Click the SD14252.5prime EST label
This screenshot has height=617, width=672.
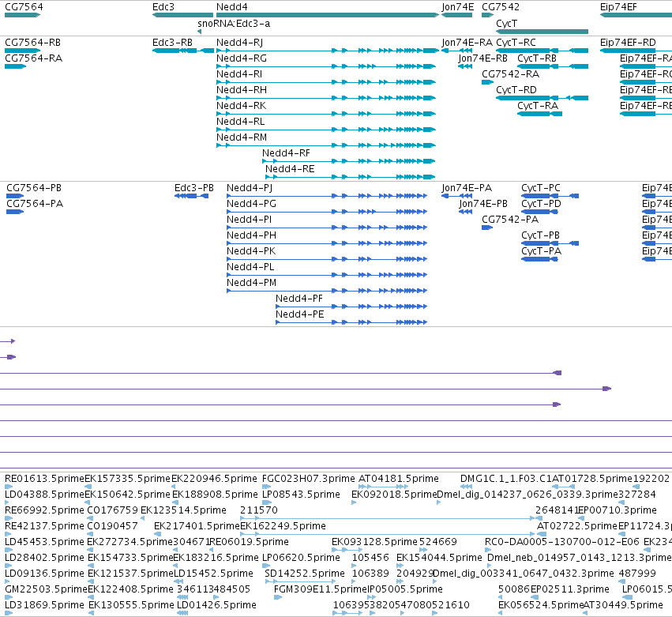pos(304,574)
